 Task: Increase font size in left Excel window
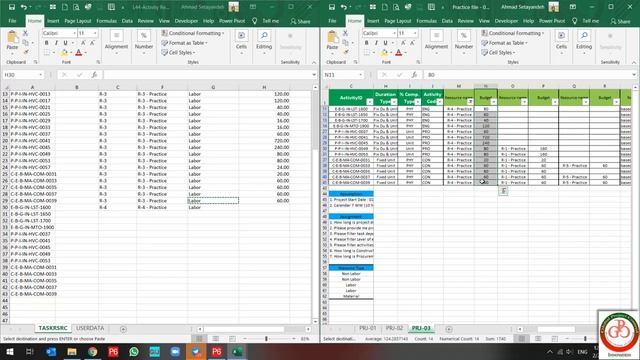(x=83, y=43)
